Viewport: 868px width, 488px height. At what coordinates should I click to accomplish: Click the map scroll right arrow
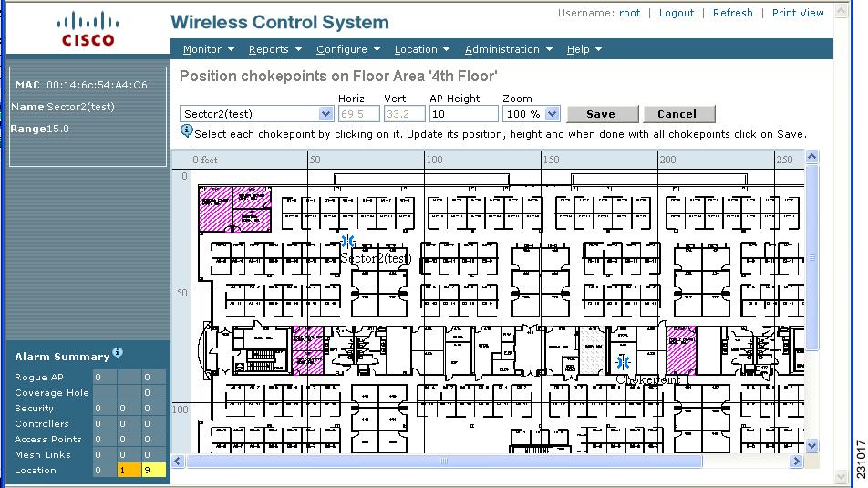796,461
